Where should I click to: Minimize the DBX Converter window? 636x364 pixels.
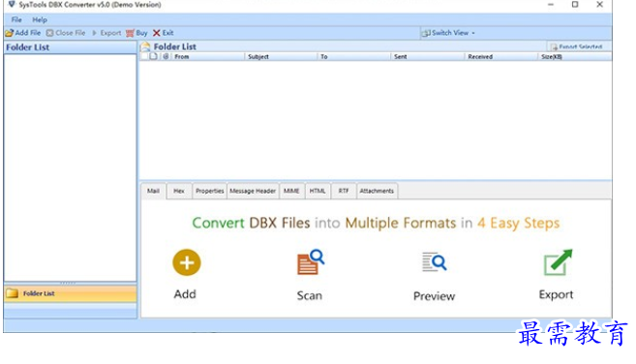click(x=551, y=5)
